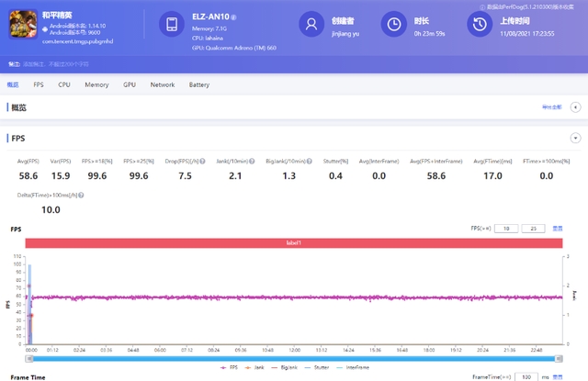Click the creator user icon

tap(311, 25)
